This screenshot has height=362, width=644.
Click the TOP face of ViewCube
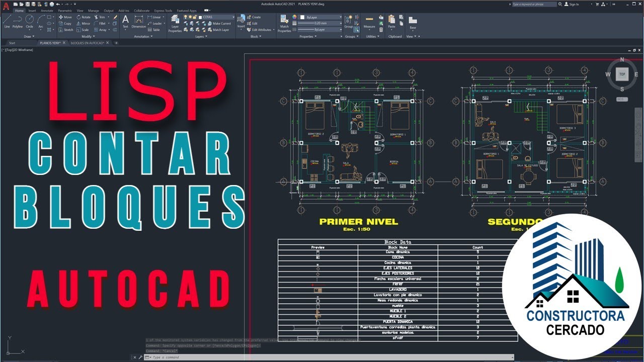[x=622, y=74]
